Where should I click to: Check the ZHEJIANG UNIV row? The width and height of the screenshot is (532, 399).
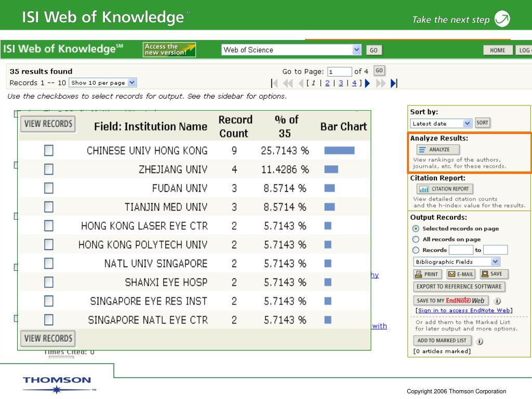49,169
